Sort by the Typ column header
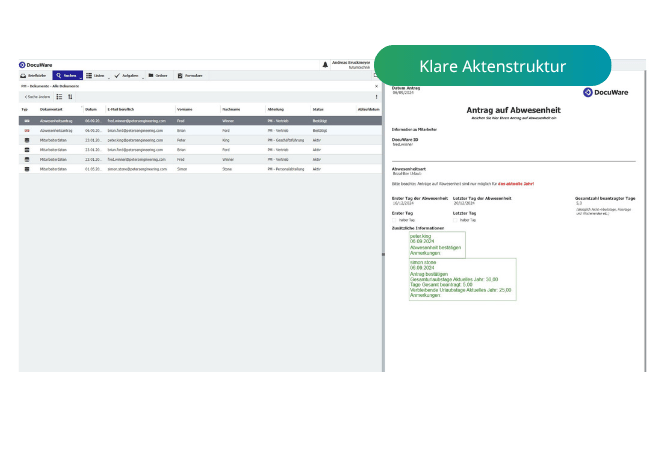Image resolution: width=666 pixels, height=450 pixels. click(25, 110)
